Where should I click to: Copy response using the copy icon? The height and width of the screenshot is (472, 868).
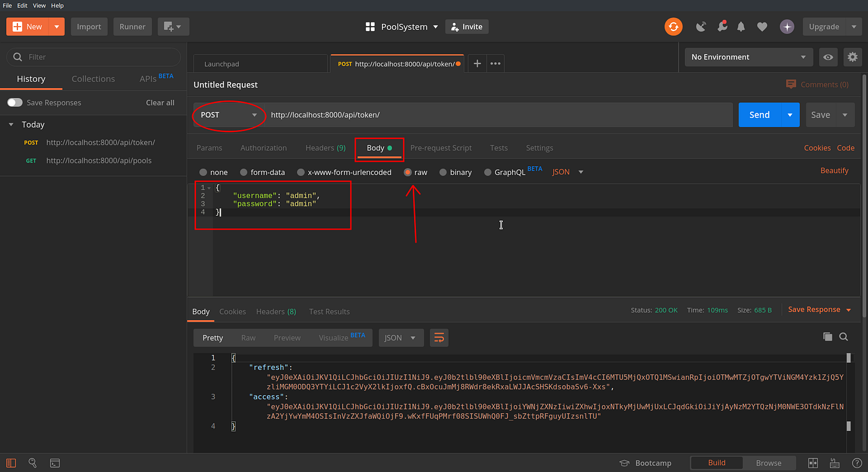point(828,337)
